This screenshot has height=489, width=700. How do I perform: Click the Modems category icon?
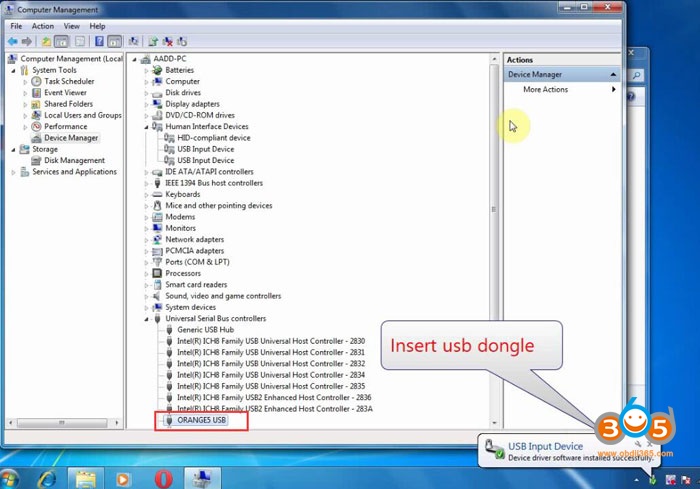(157, 217)
